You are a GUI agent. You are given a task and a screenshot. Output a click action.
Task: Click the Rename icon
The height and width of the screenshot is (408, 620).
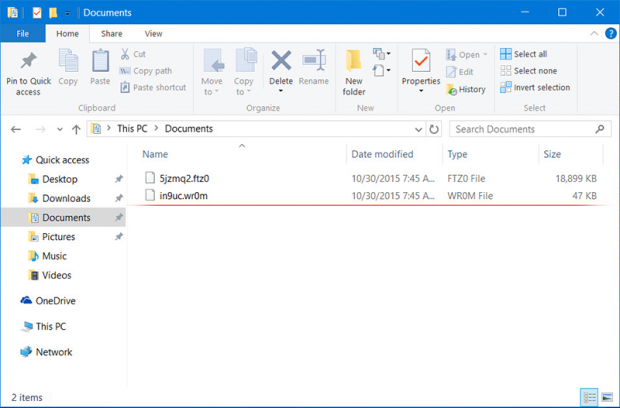(x=314, y=60)
